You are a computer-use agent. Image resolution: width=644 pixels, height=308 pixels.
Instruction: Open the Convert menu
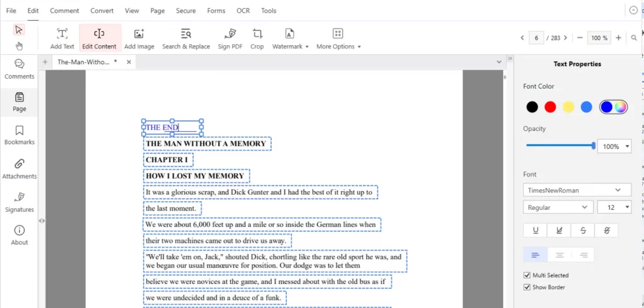[x=102, y=11]
